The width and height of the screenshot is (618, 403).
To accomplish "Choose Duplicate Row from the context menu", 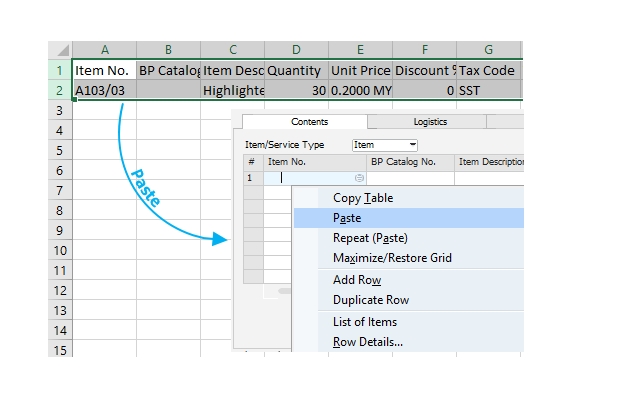I will tap(409, 300).
